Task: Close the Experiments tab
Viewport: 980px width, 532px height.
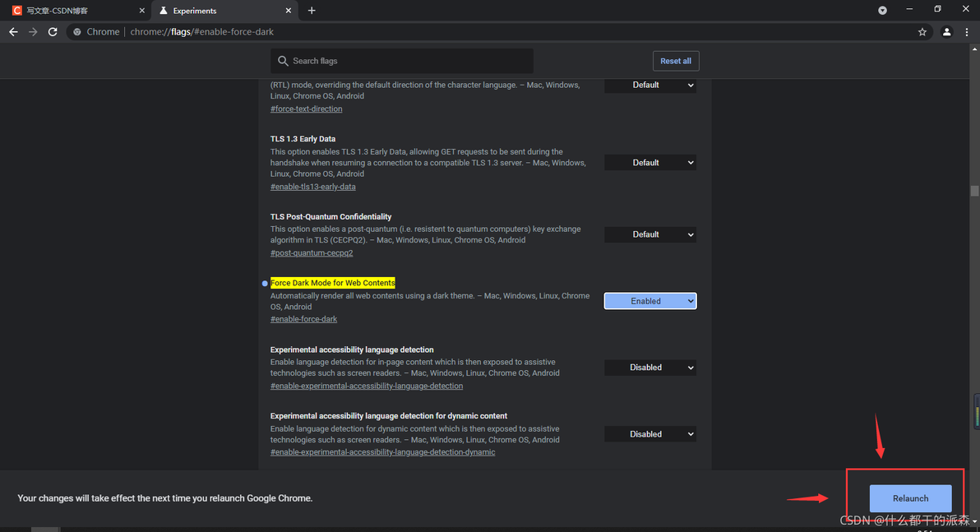Action: click(288, 11)
